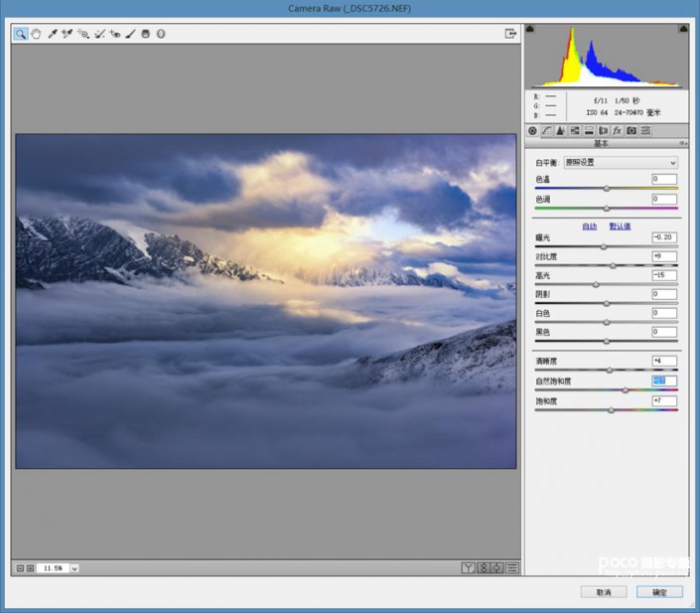Click the 曝光 exposure slider handle
This screenshot has height=613, width=700.
603,246
